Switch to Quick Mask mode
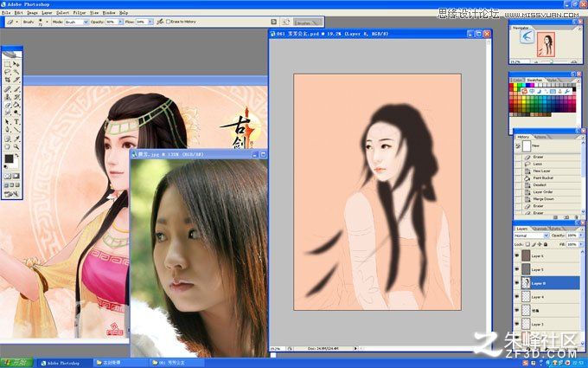588x368 pixels. pos(16,176)
